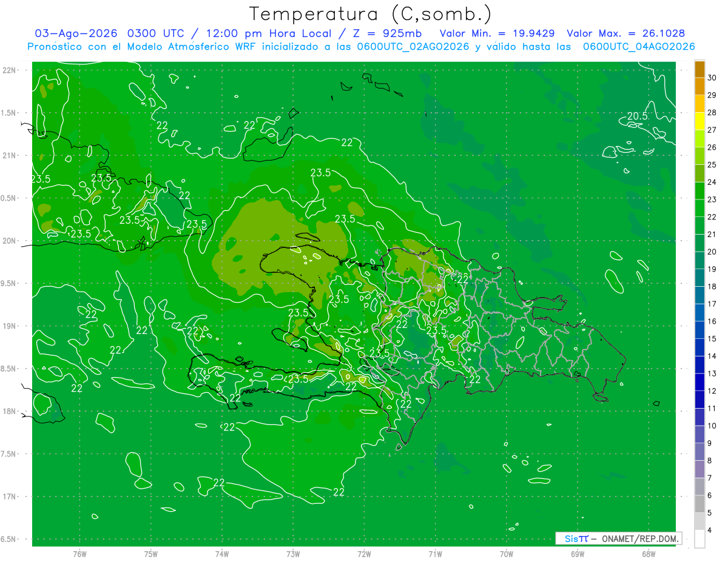Click the "75W" longitude axis label
This screenshot has height=562, width=728.
pyautogui.click(x=151, y=554)
